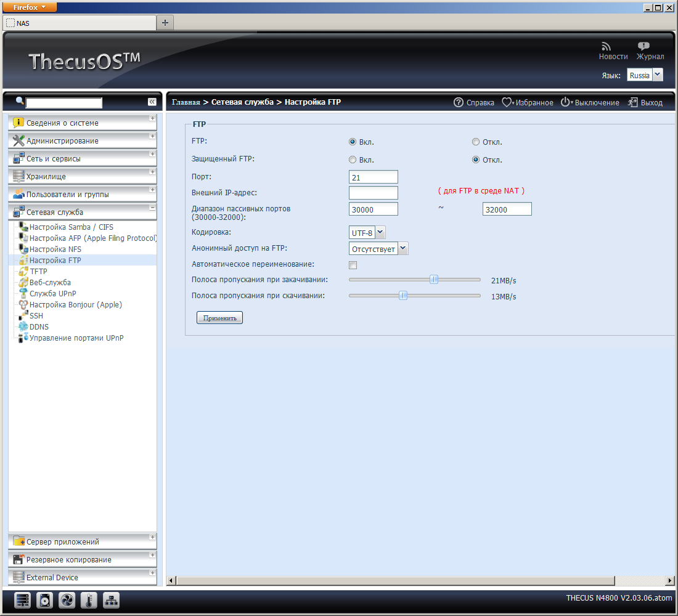Click the External Device icon

(x=18, y=577)
